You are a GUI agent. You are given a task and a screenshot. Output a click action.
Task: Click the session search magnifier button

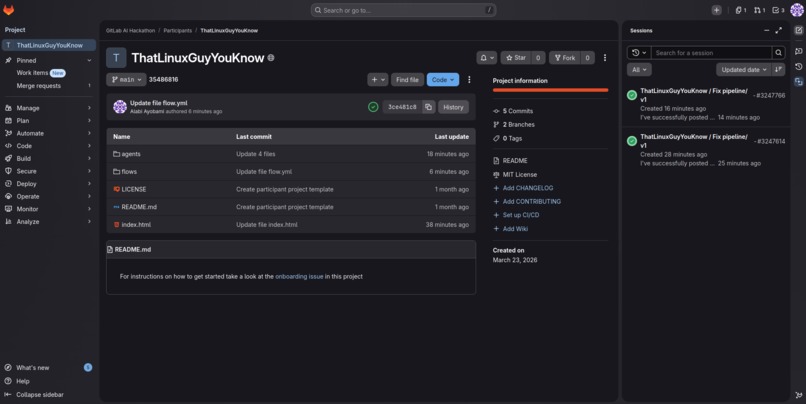point(778,52)
